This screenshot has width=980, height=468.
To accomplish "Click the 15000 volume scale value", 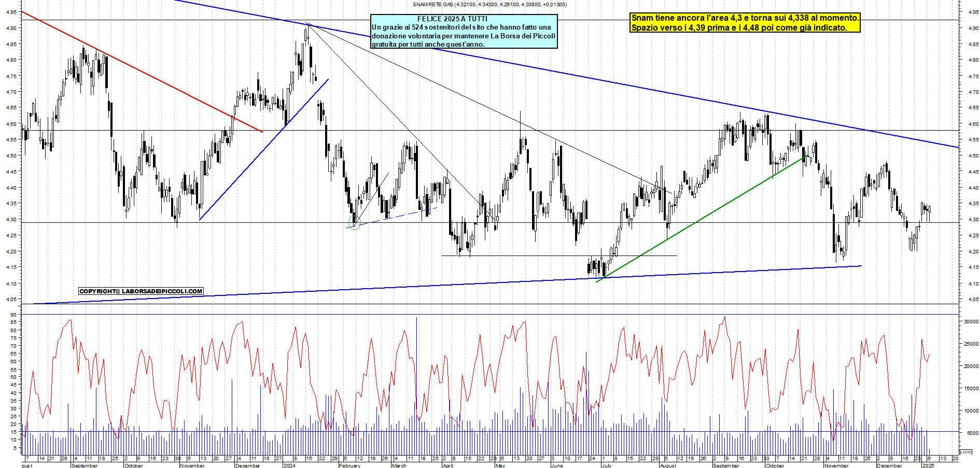I will (971, 389).
